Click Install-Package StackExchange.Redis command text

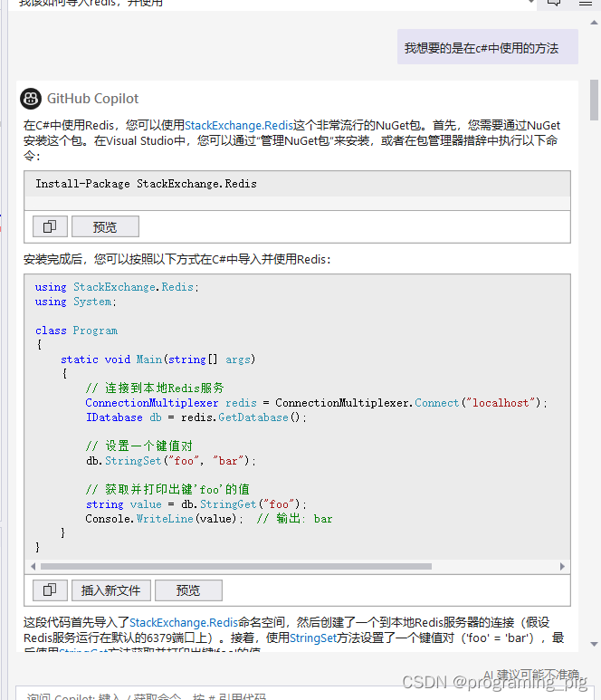(x=146, y=184)
